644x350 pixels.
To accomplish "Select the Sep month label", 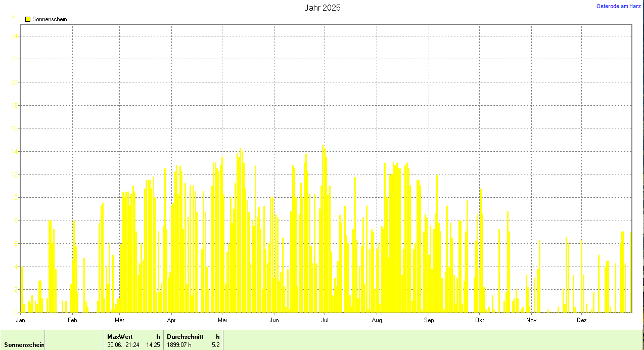I will point(429,320).
